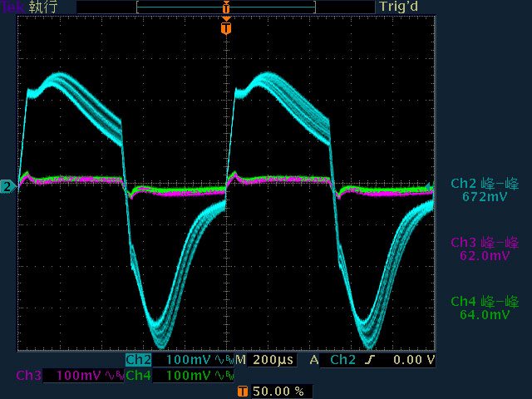This screenshot has height=399, width=532.
Task: Click the Ch3 peak-to-peak 62.0mV measurement
Action: [485, 249]
